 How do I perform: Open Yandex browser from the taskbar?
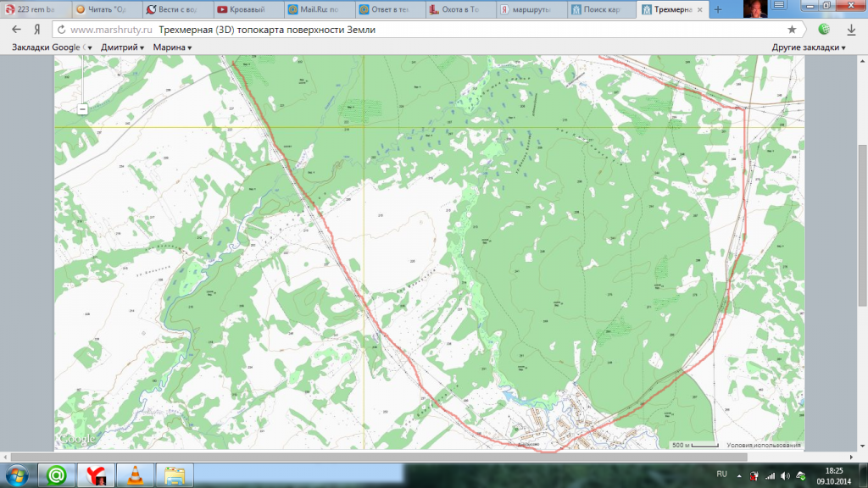pyautogui.click(x=97, y=474)
